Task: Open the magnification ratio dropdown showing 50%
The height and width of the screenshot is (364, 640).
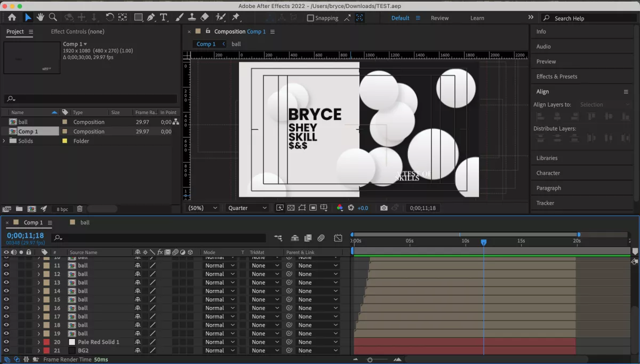Action: click(x=202, y=208)
